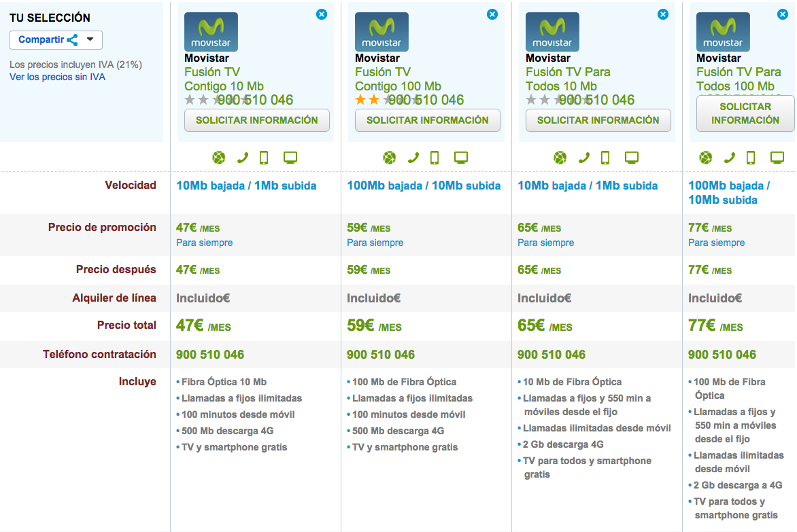
Task: Click internet globe icon under Para Todos 10 Mb
Action: tap(560, 158)
